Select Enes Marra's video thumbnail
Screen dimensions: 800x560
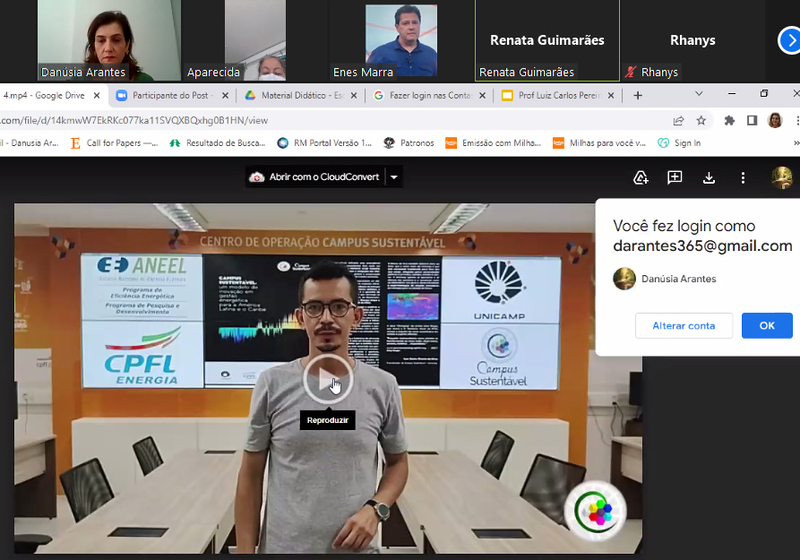point(400,40)
